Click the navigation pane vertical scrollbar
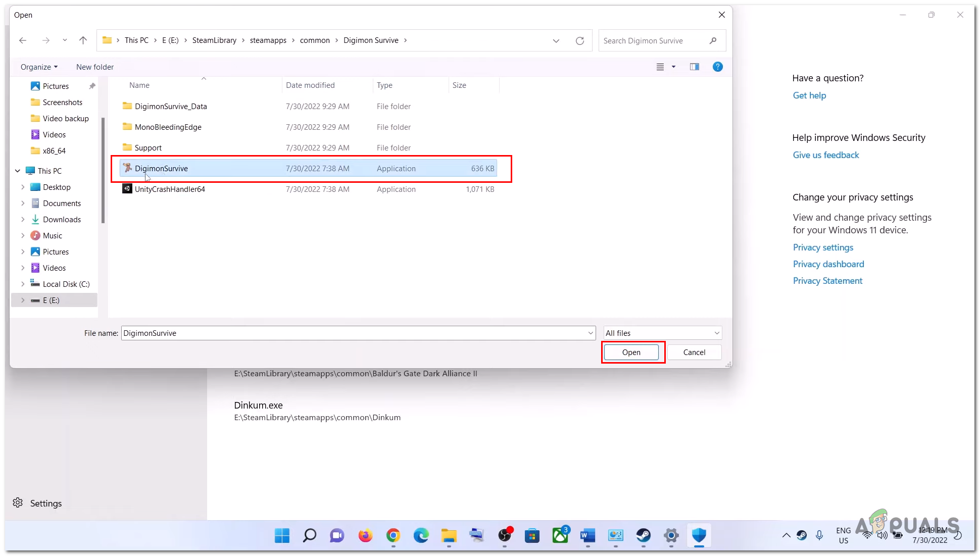This screenshot has width=980, height=556. pyautogui.click(x=103, y=169)
